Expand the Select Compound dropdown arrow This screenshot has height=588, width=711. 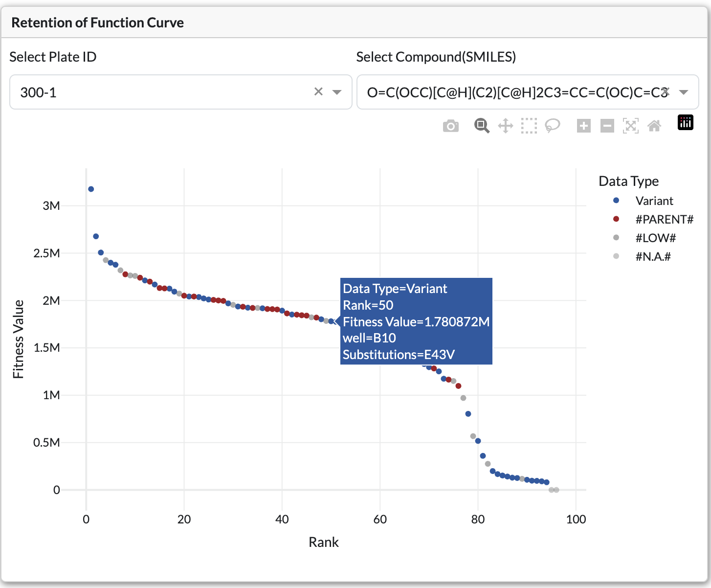click(x=684, y=92)
